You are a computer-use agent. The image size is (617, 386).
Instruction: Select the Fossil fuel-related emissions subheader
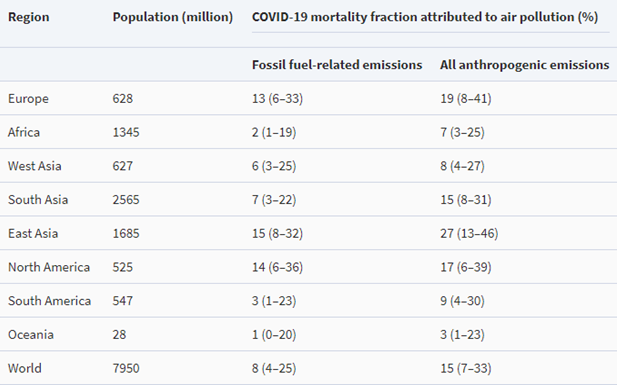pyautogui.click(x=337, y=65)
